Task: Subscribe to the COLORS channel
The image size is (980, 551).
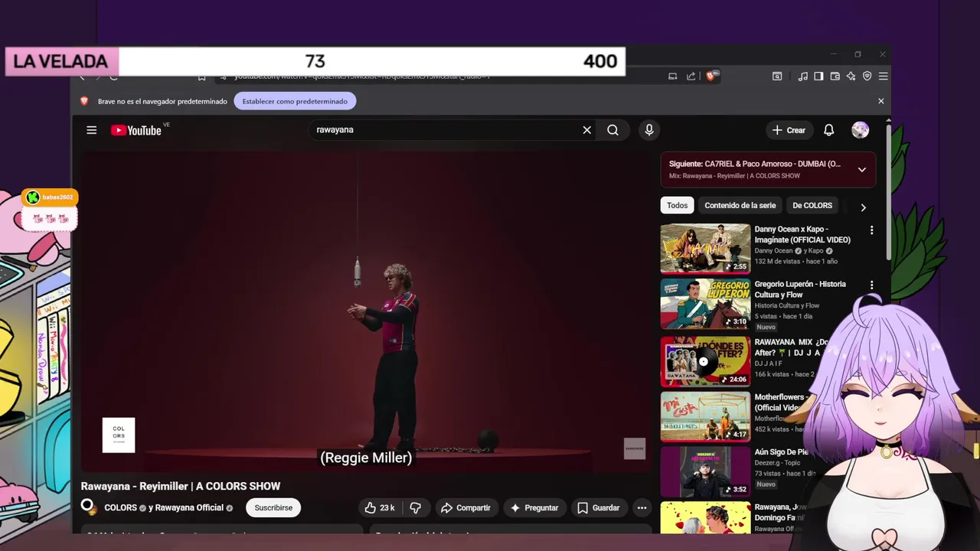Action: 273,507
